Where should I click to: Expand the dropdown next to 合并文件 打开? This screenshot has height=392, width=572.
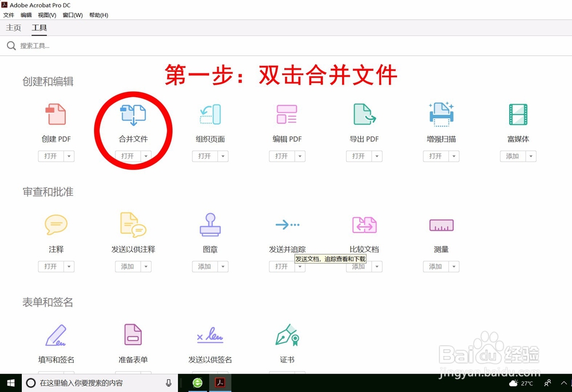[146, 156]
